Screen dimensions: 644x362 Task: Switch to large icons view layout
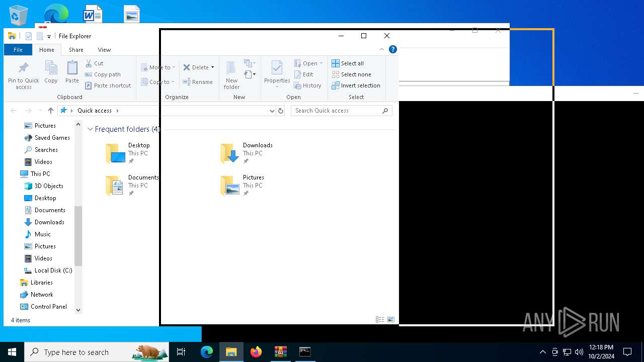pyautogui.click(x=390, y=319)
